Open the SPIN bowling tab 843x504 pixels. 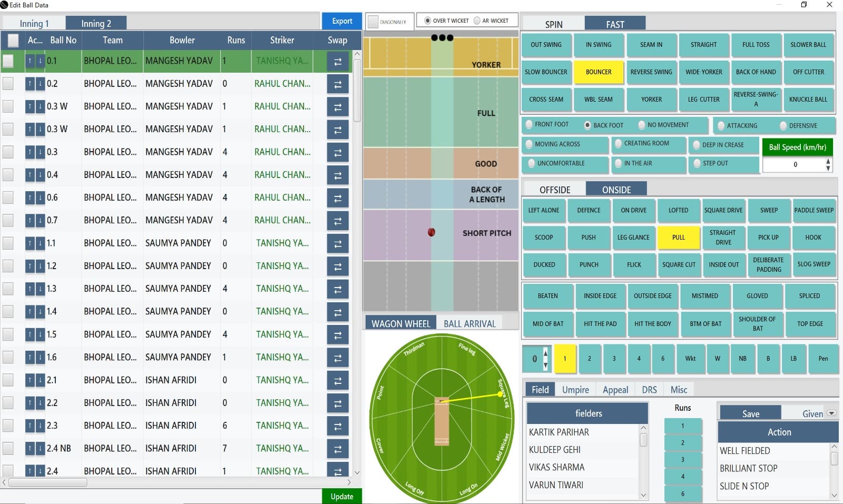(554, 24)
